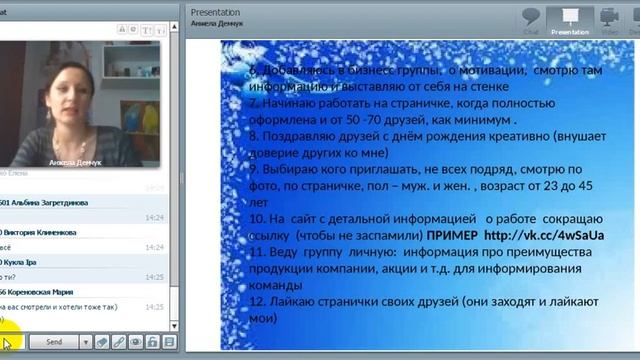
Task: Click the chat scrollbar down arrow
Action: coord(174,326)
